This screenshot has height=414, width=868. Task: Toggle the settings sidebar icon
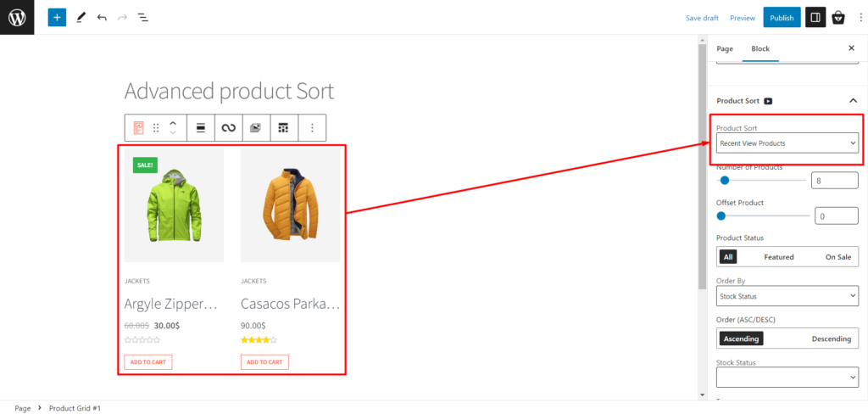pyautogui.click(x=815, y=17)
